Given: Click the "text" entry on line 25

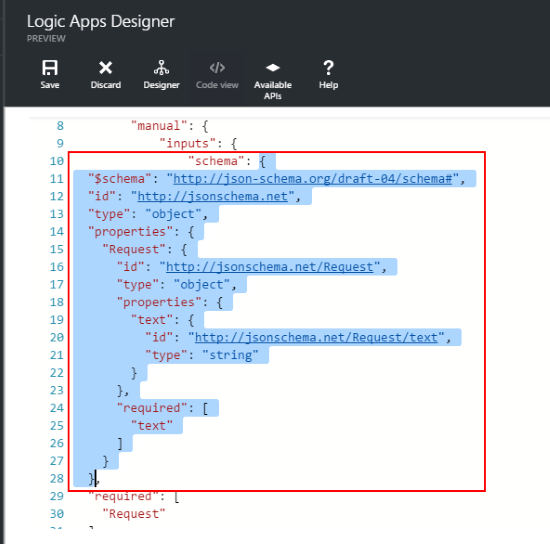Looking at the screenshot, I should pos(152,425).
